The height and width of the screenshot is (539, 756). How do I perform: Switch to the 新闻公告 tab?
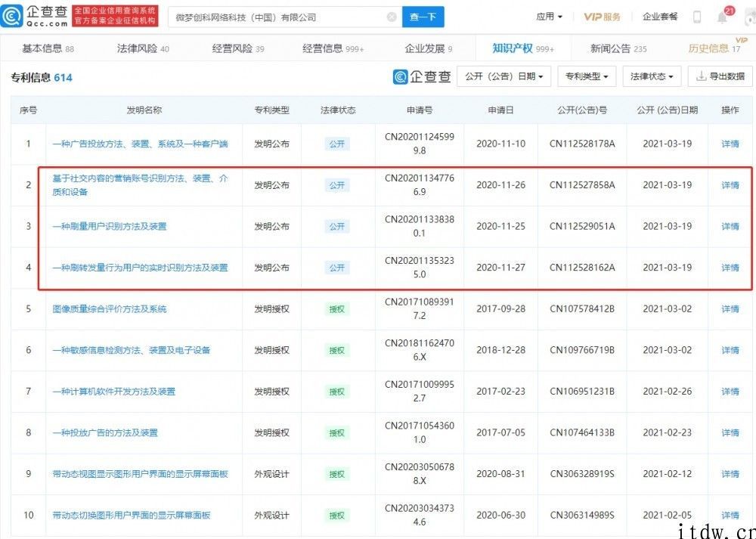click(x=618, y=48)
